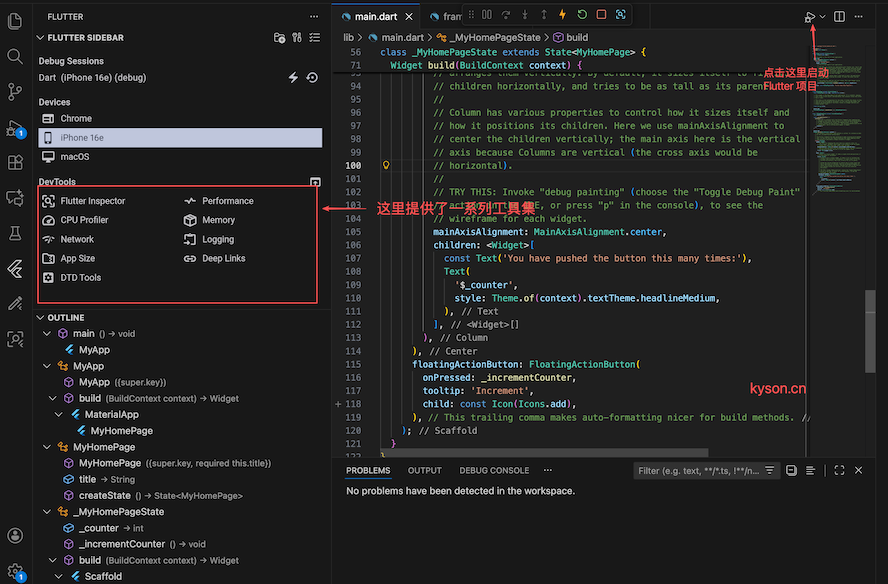
Task: Collapse the _MyHomePageState outline node
Action: [x=46, y=511]
